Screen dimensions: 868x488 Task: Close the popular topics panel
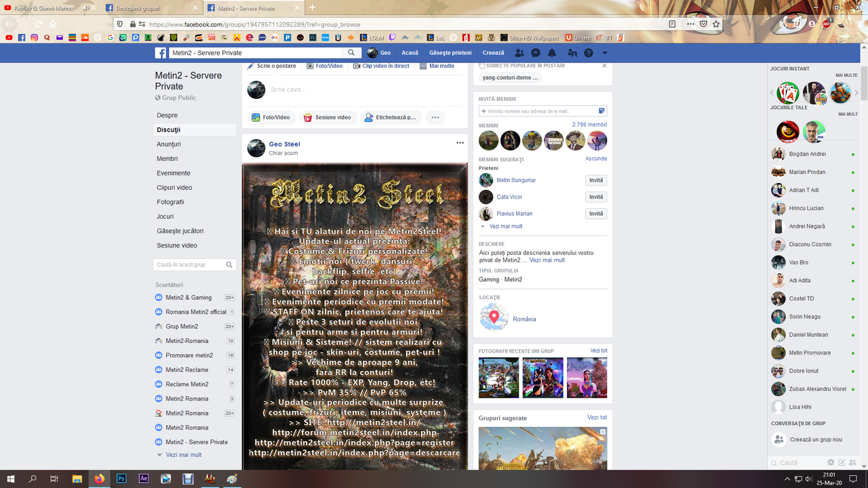(x=604, y=66)
